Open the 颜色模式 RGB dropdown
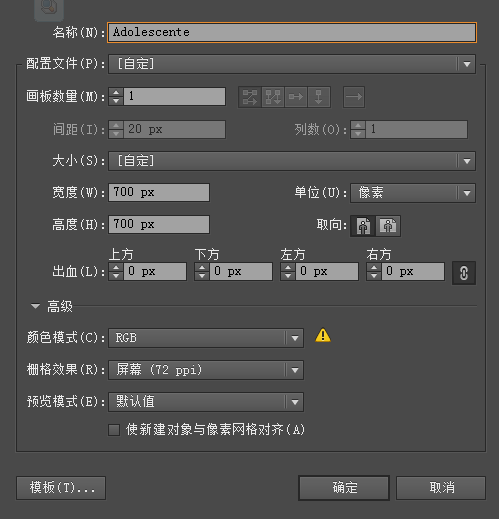The height and width of the screenshot is (519, 499). (206, 338)
